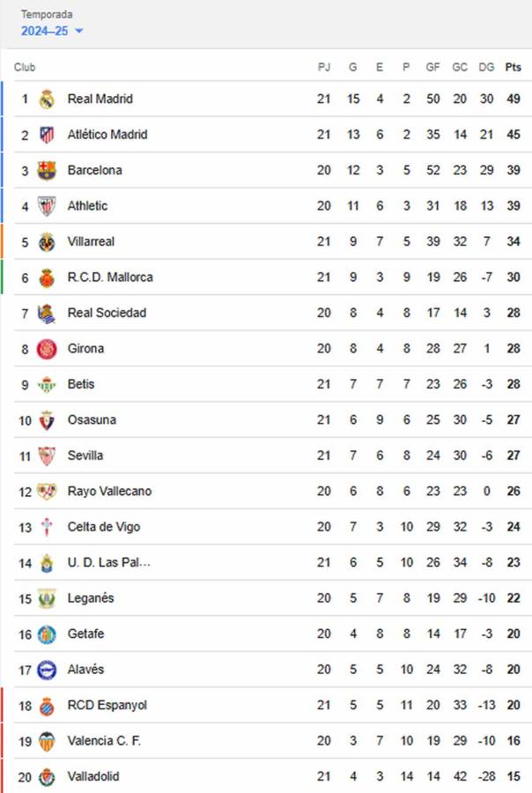Click the PJ column header
This screenshot has height=793, width=532.
point(324,67)
